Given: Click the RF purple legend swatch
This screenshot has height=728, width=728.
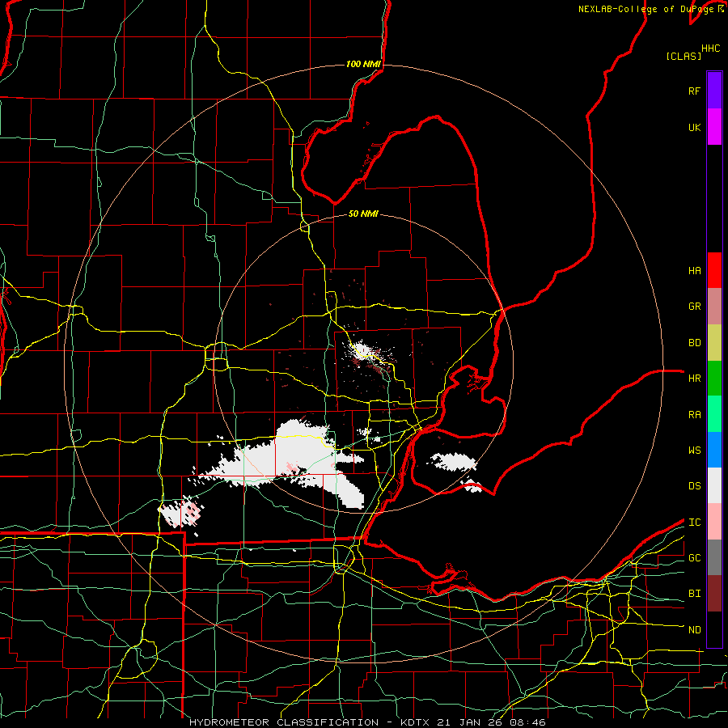Looking at the screenshot, I should coord(714,91).
